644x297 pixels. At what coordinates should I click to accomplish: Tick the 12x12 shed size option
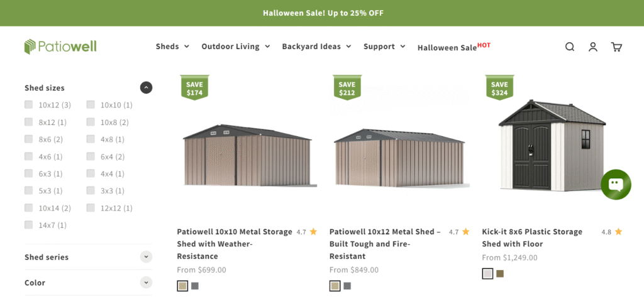click(91, 208)
